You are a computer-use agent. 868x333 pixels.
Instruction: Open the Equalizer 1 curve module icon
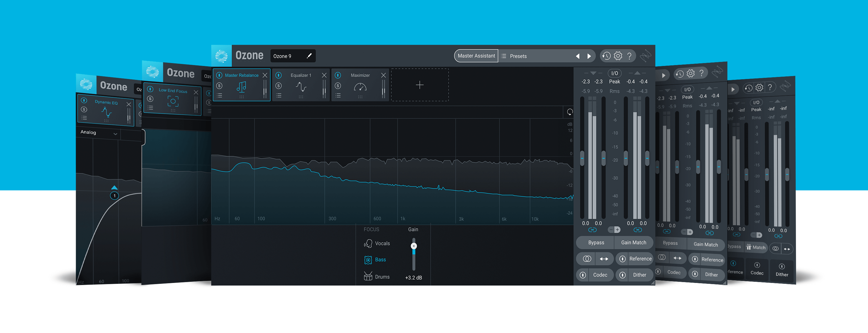click(x=301, y=87)
